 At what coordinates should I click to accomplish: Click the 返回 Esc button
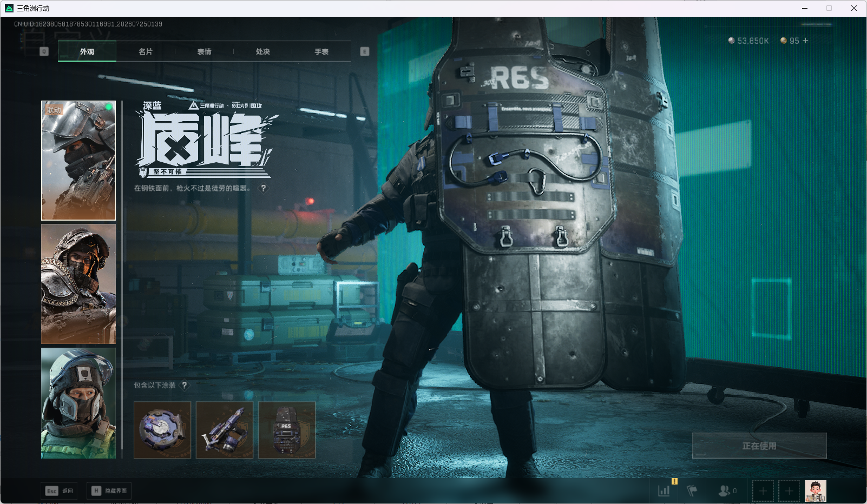[59, 490]
